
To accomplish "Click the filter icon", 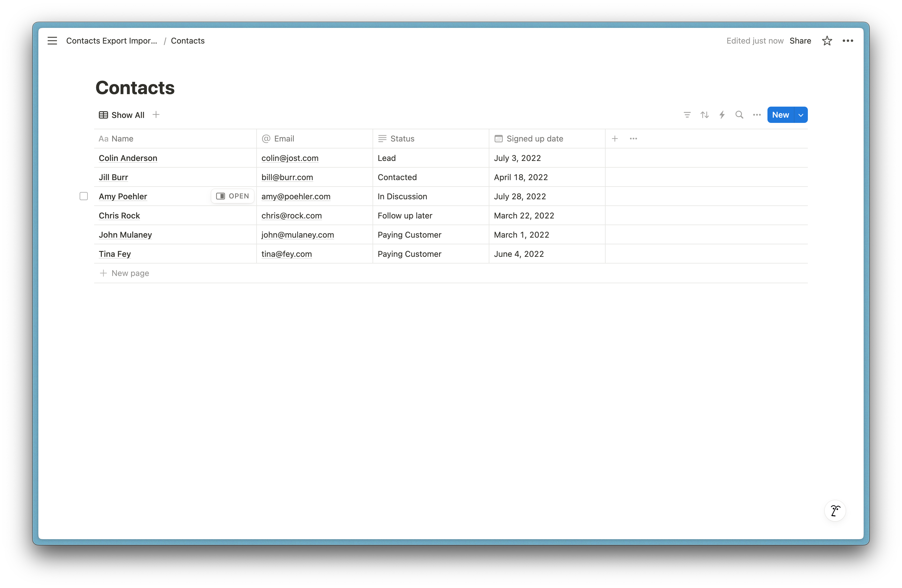I will (x=687, y=115).
